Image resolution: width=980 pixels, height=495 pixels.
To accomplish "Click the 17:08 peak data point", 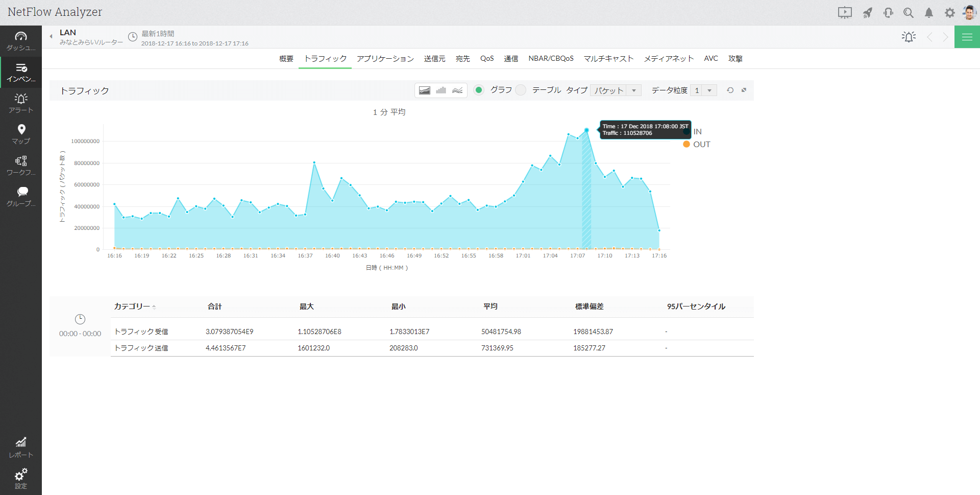I will coord(586,130).
